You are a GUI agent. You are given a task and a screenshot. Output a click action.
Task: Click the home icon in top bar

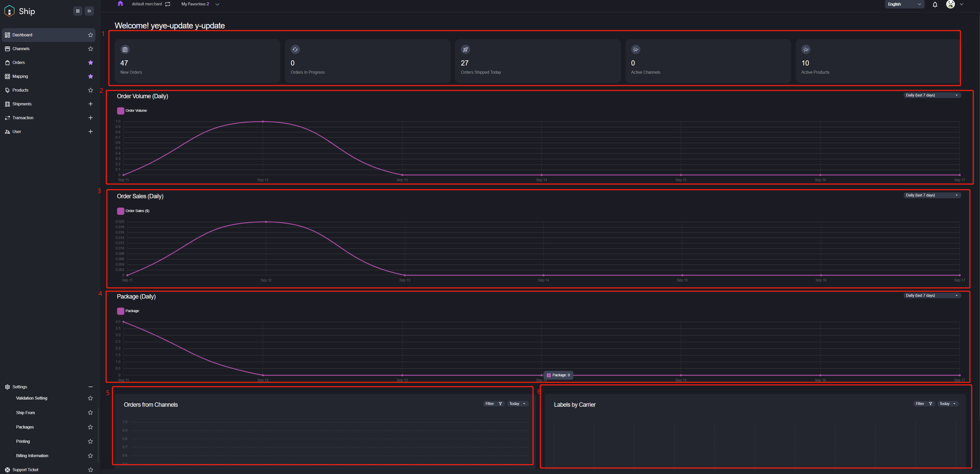[x=120, y=4]
